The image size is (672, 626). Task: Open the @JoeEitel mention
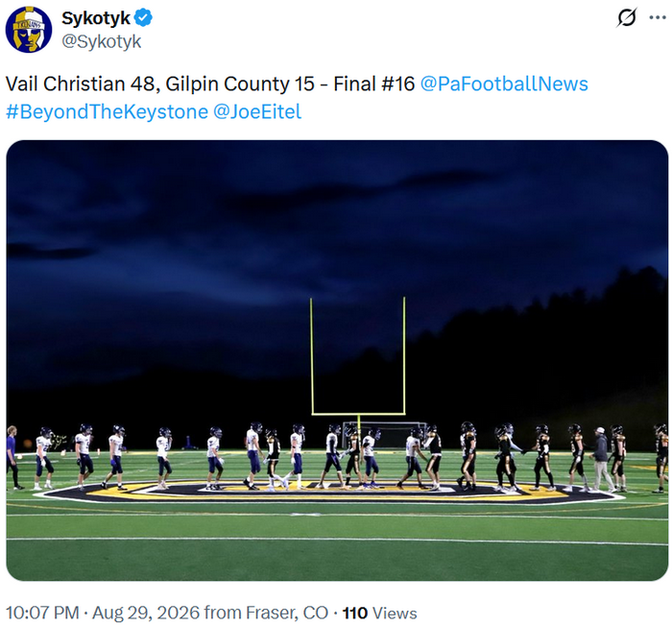(x=257, y=112)
